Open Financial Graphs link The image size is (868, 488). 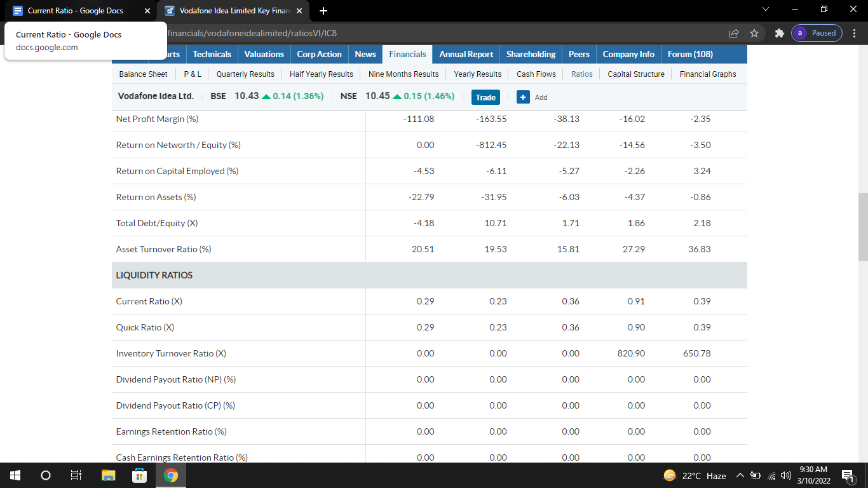pyautogui.click(x=708, y=74)
